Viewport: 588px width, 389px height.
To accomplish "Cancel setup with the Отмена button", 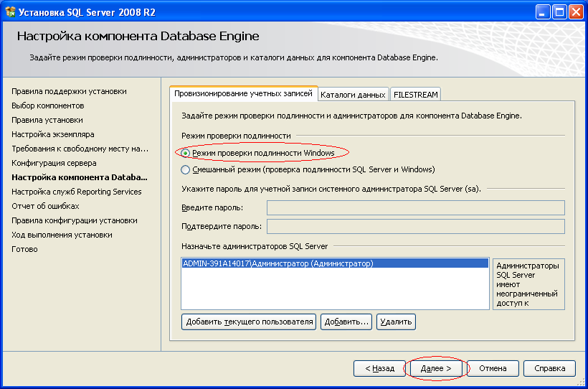I will (x=493, y=368).
